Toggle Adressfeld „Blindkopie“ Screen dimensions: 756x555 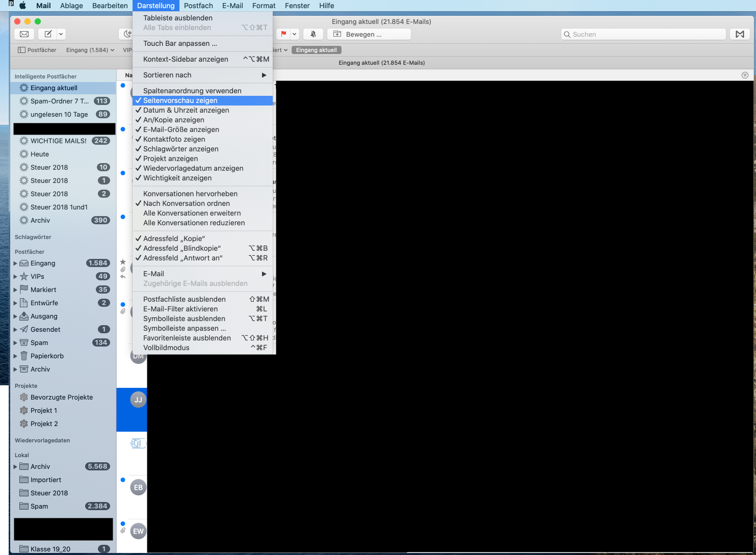click(x=203, y=248)
